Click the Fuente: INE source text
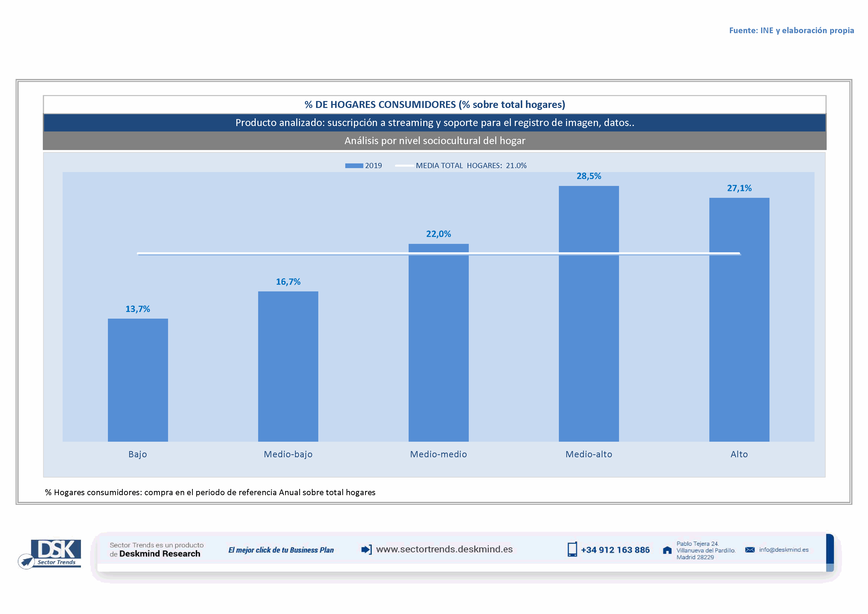Image resolution: width=868 pixels, height=614 pixels. (x=791, y=31)
